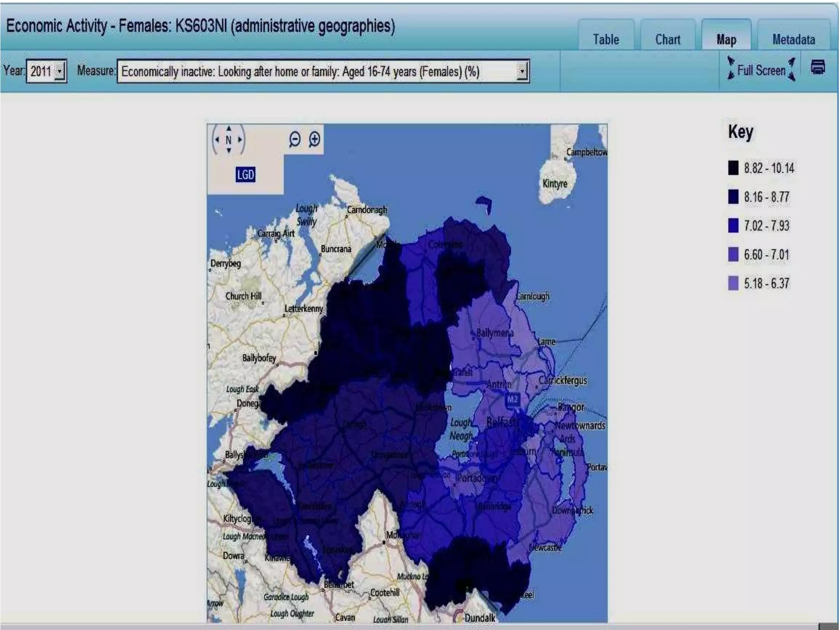Pan map east with right arrow
Viewport: 840px width, 630px height.
240,139
